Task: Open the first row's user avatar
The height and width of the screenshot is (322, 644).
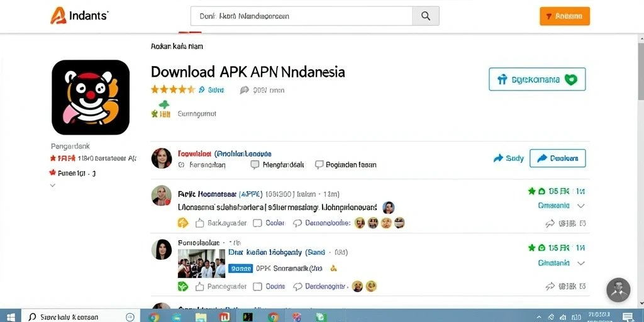Action: [x=162, y=158]
